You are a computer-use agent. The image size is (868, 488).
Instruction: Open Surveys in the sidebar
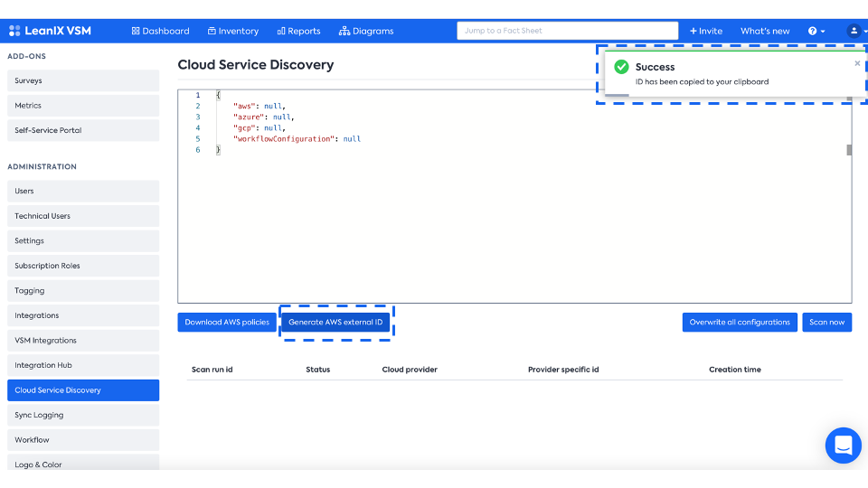(83, 80)
